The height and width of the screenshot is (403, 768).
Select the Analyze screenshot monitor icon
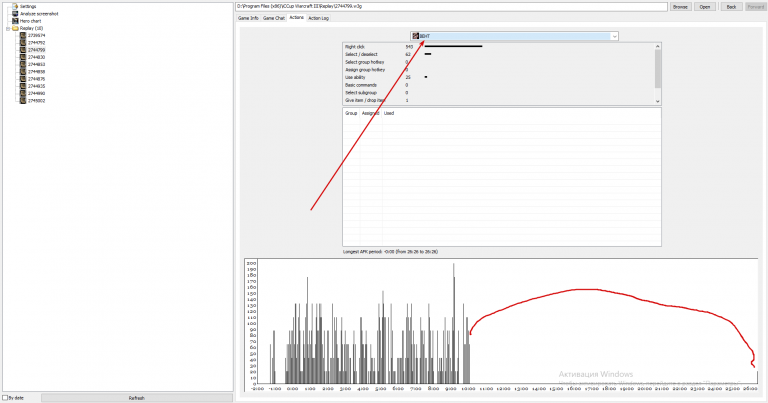[15, 14]
